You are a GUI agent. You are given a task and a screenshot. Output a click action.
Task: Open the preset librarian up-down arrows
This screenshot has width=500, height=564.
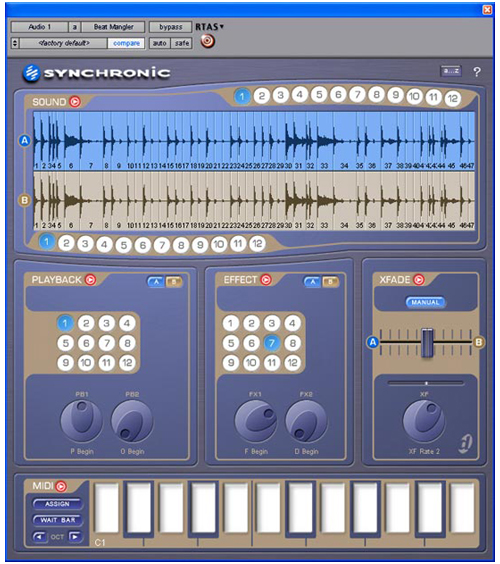point(15,43)
